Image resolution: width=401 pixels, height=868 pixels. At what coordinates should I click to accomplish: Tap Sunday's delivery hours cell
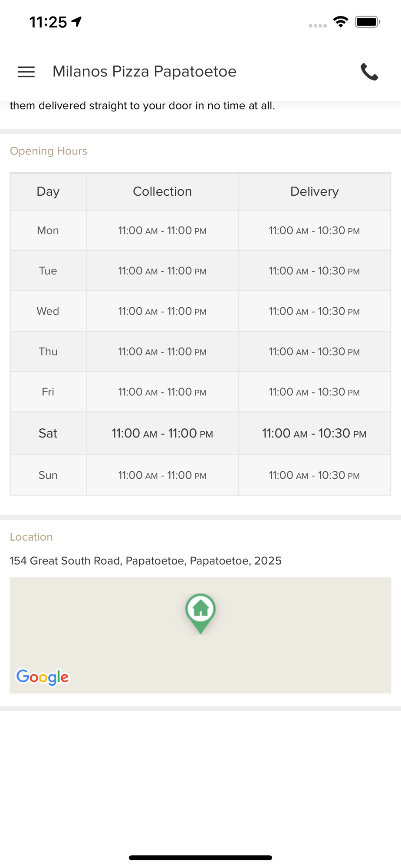tap(315, 475)
